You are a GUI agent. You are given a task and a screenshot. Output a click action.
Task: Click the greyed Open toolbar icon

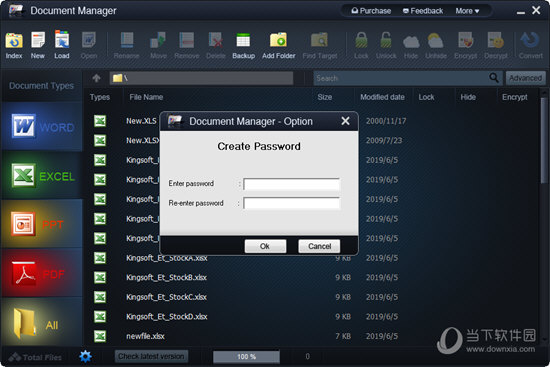click(89, 40)
